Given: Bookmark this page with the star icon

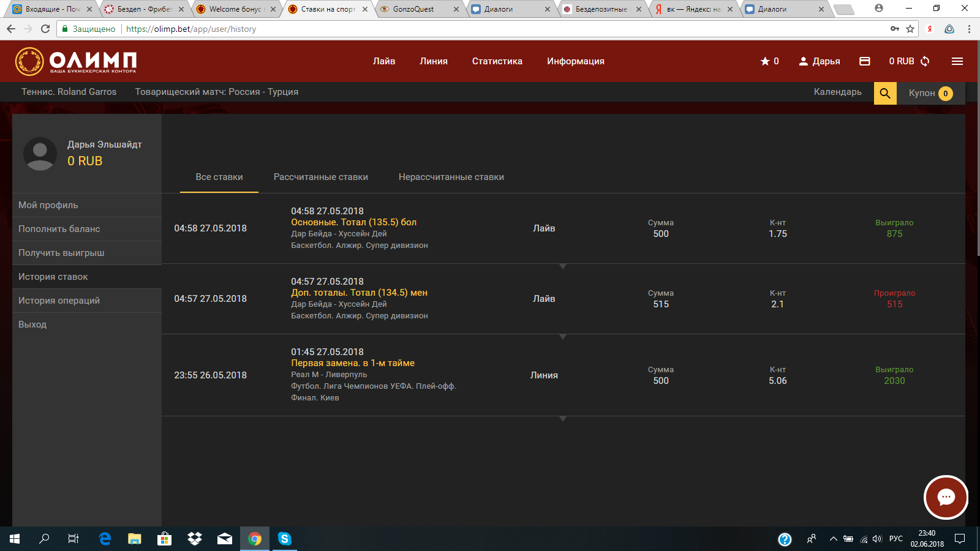Looking at the screenshot, I should (x=910, y=29).
